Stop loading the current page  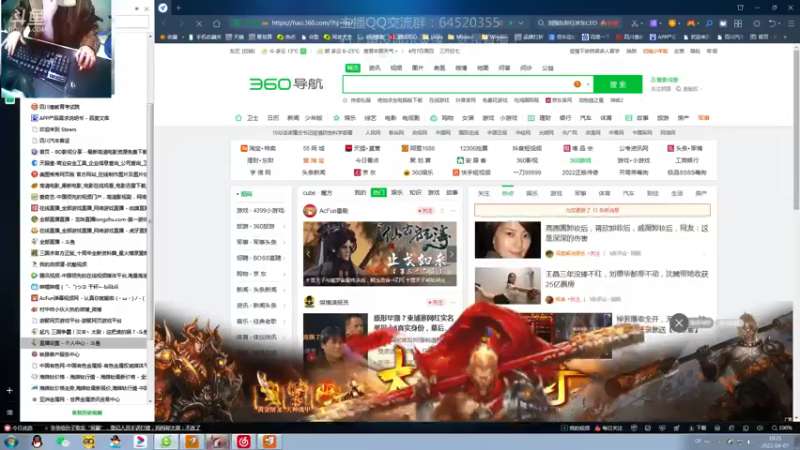coord(199,23)
